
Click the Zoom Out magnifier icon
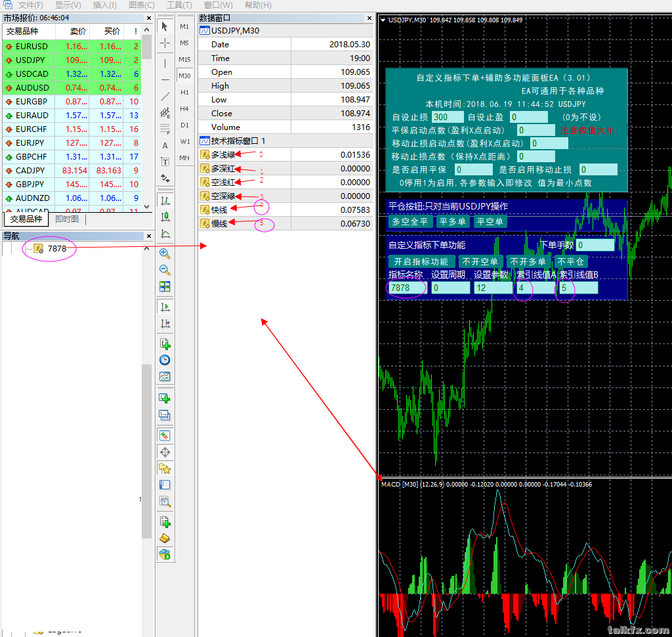click(x=165, y=269)
